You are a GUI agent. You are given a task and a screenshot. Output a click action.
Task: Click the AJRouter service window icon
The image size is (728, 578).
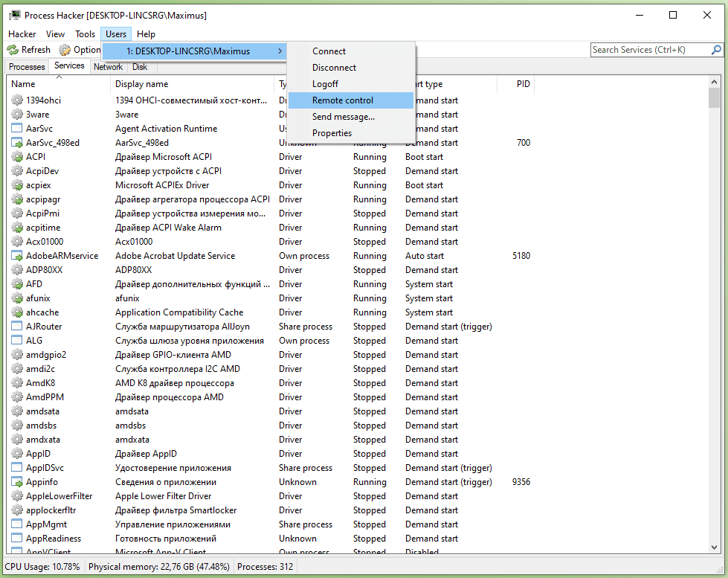[16, 327]
